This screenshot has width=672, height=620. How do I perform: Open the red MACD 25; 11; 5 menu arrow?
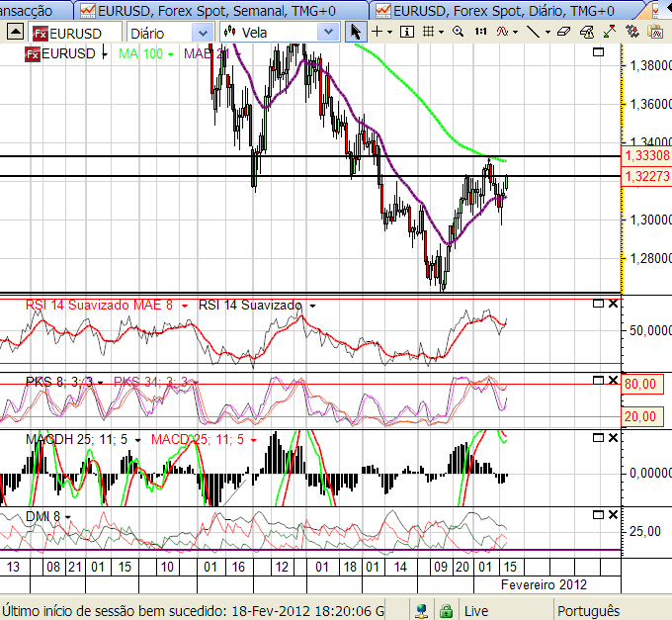[254, 440]
